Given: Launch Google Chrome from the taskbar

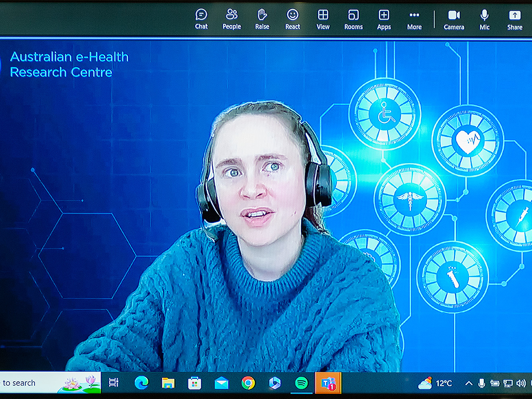Looking at the screenshot, I should pyautogui.click(x=248, y=383).
